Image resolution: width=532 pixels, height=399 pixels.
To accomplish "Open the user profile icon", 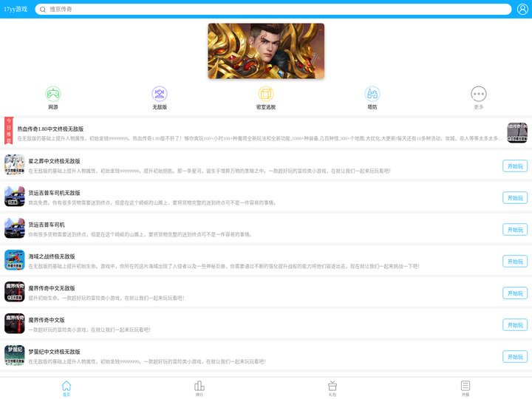I will coord(522,9).
